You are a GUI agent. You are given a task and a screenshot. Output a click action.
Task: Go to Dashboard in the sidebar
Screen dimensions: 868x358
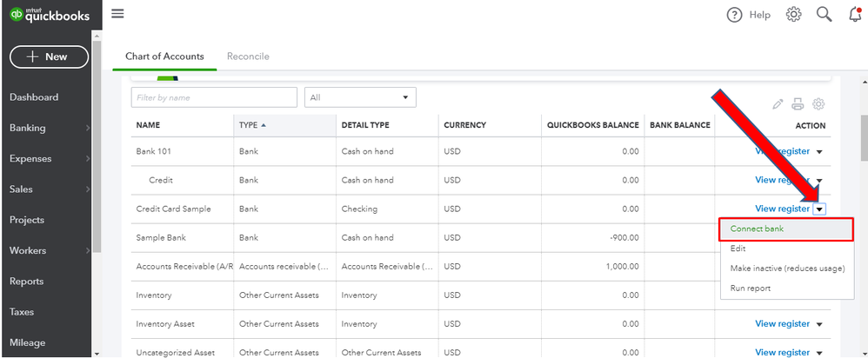[x=34, y=97]
